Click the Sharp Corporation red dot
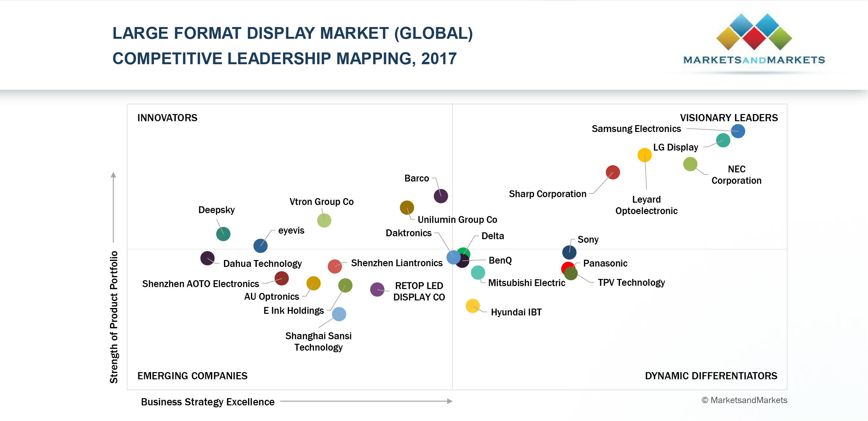The image size is (868, 421). tap(613, 172)
